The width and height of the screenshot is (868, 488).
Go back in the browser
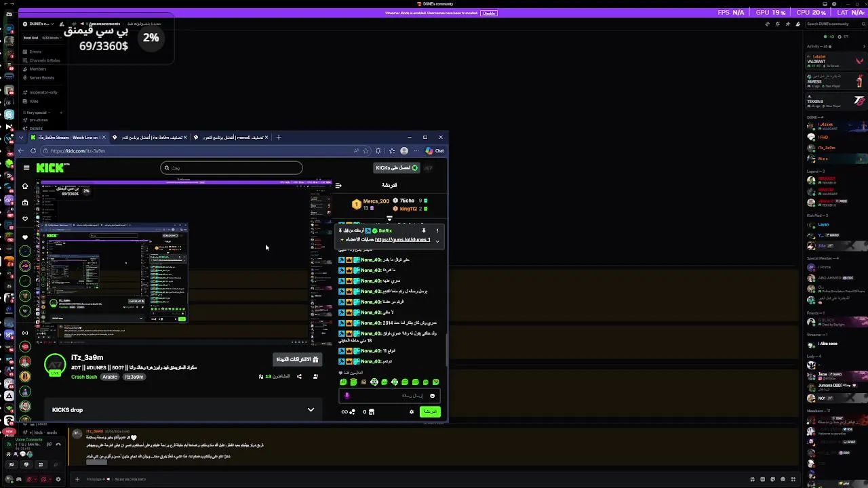[21, 151]
